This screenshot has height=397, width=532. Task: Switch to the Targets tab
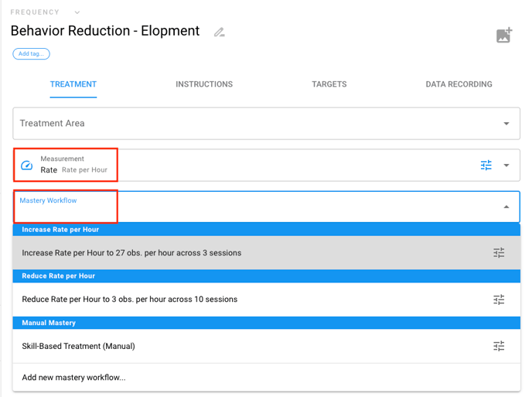pyautogui.click(x=329, y=84)
